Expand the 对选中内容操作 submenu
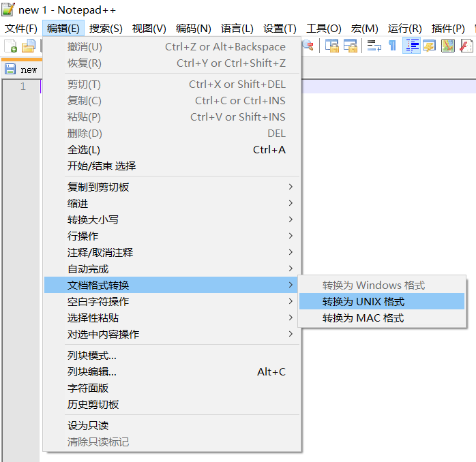The height and width of the screenshot is (462, 476). (173, 335)
